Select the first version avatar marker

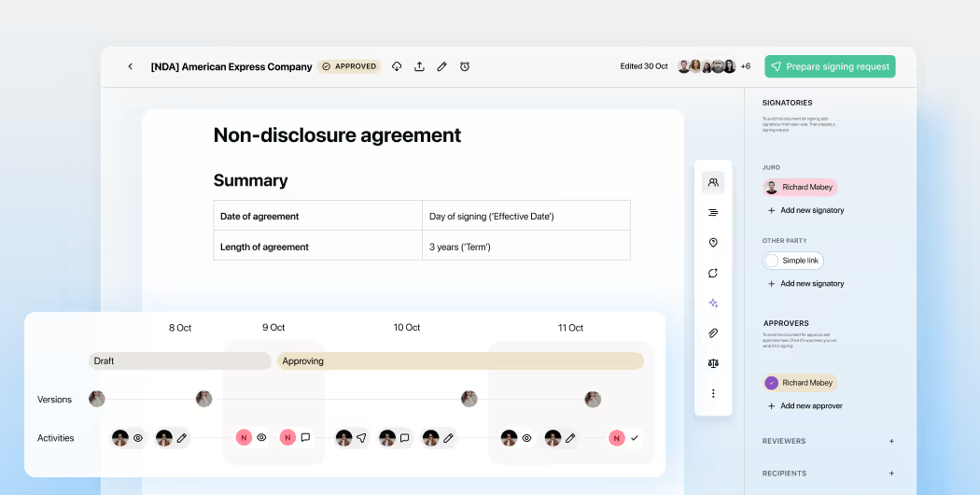pyautogui.click(x=97, y=399)
